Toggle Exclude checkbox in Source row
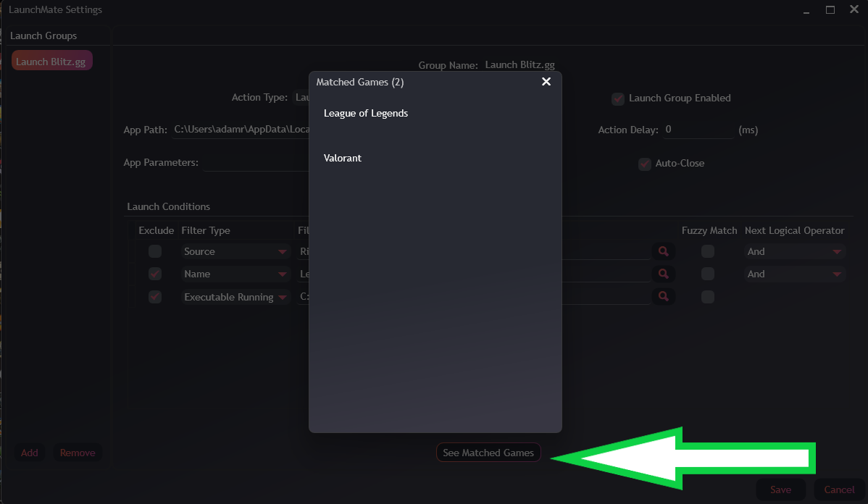Screen dimensions: 868x504 pos(155,251)
